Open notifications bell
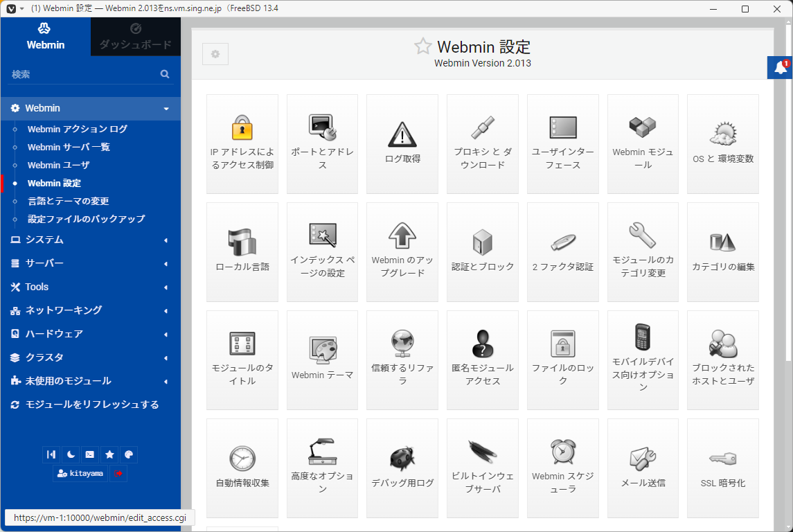793x532 pixels. click(780, 68)
